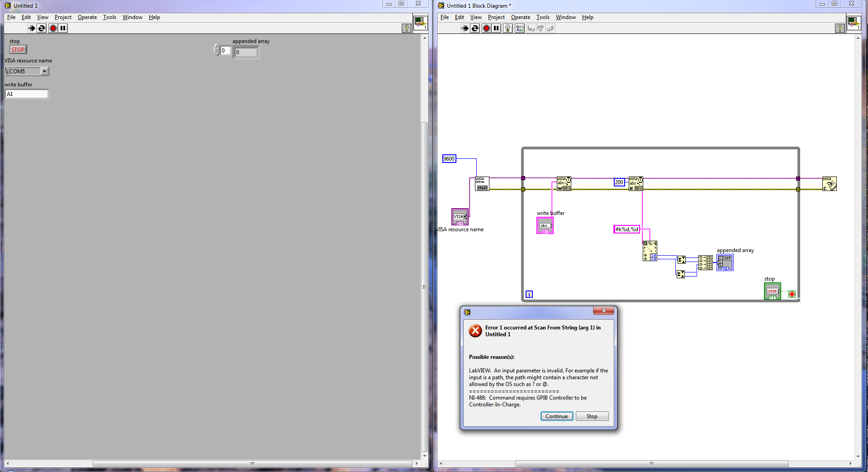The image size is (868, 472).
Task: Toggle Pause on the Block Diagram toolbar
Action: click(x=496, y=28)
